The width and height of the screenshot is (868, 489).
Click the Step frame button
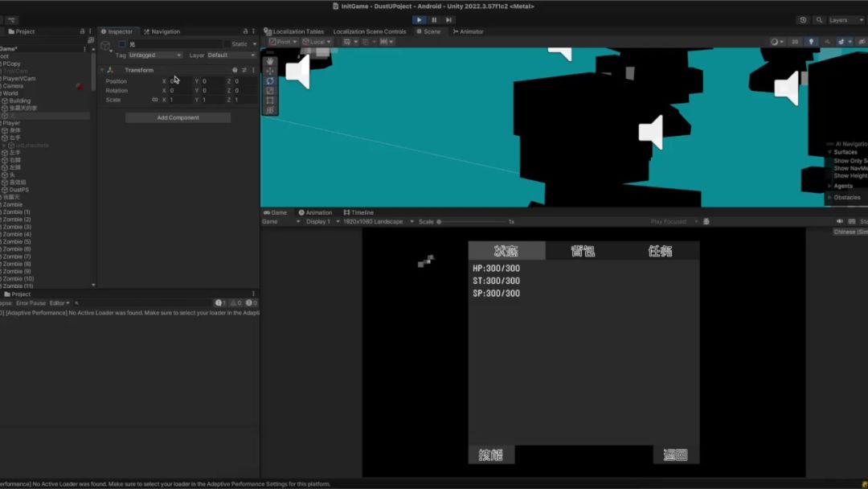click(448, 20)
